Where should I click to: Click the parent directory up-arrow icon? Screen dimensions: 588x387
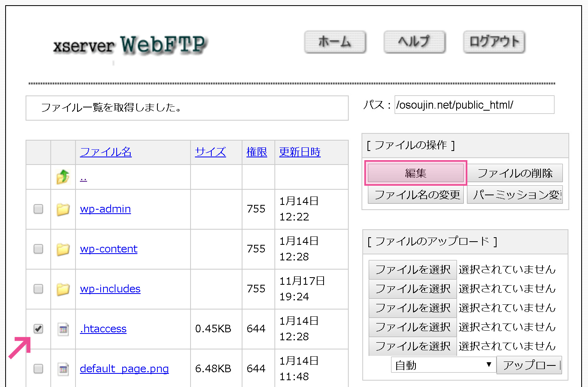63,177
